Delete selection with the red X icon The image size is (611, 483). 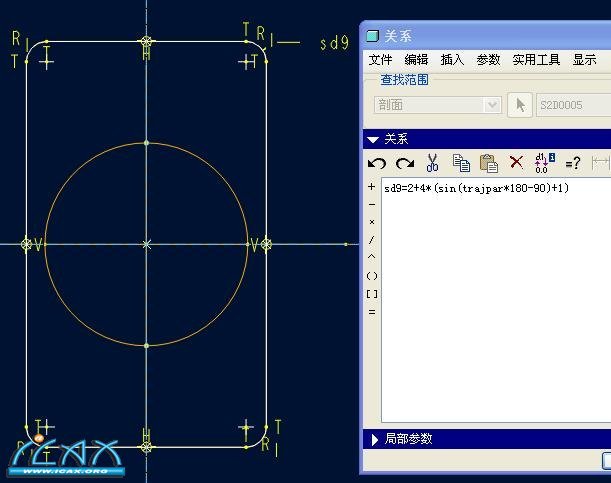tap(516, 163)
